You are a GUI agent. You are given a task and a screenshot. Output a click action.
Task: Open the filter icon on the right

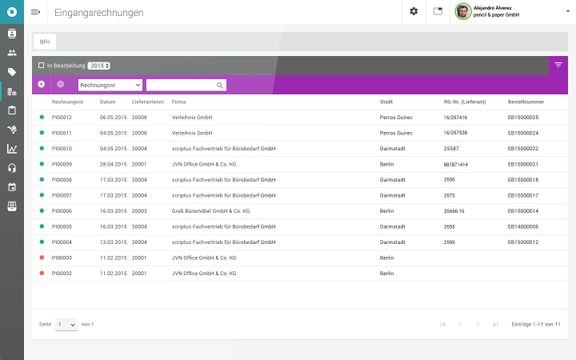pos(558,65)
